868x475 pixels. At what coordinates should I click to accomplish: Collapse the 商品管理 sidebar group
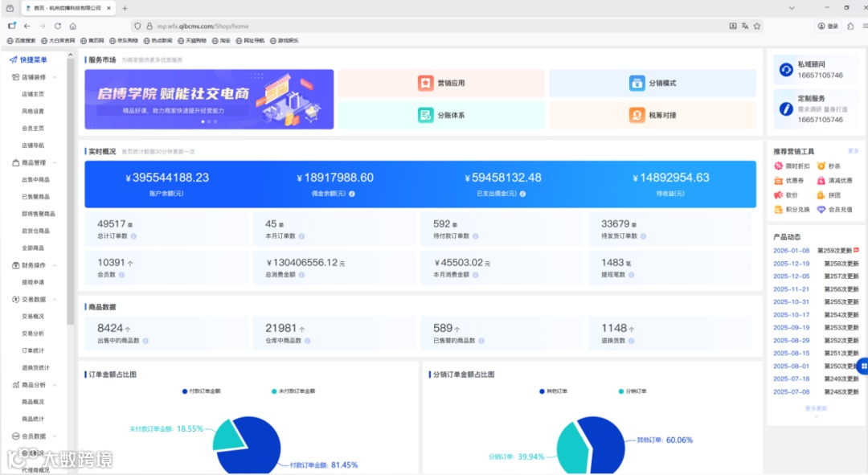[55, 163]
